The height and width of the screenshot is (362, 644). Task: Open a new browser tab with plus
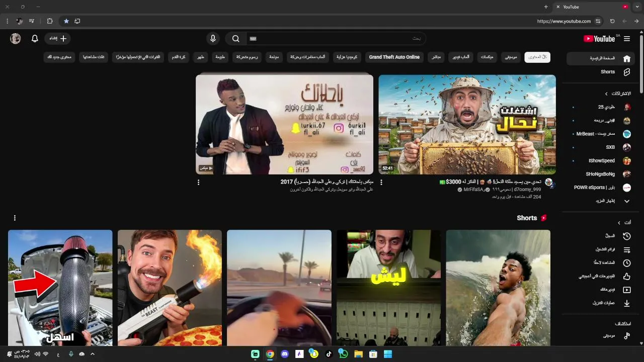tap(546, 7)
